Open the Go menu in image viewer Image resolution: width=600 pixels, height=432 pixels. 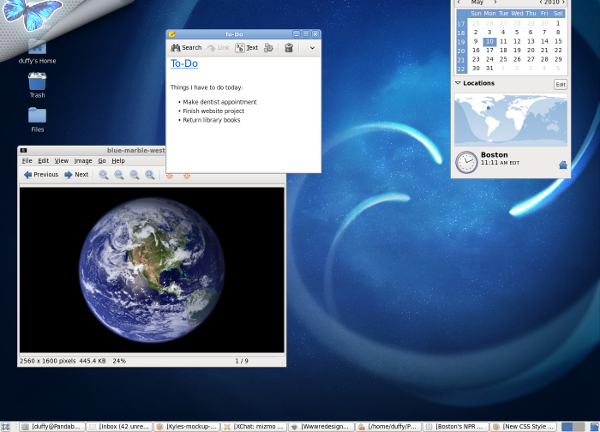(x=102, y=161)
